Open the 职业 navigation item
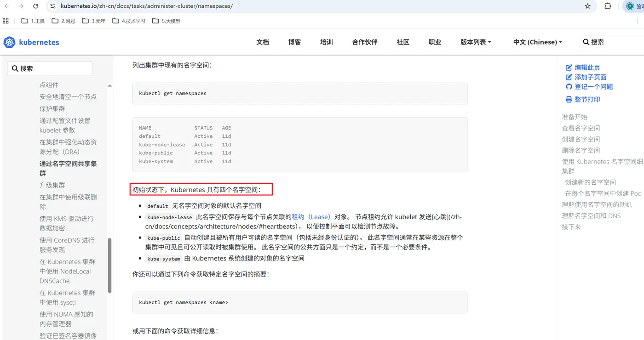Image resolution: width=644 pixels, height=340 pixels. [435, 42]
